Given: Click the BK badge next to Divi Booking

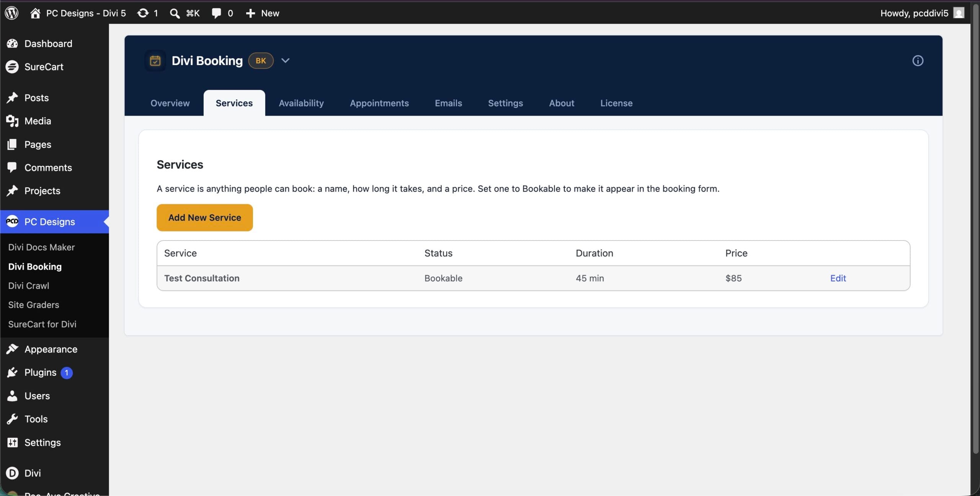Looking at the screenshot, I should tap(261, 61).
